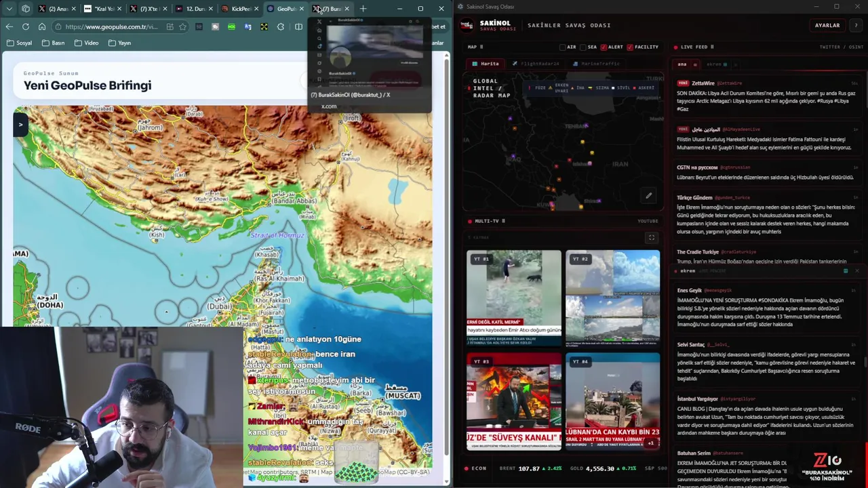Open the YT #2 video thumbnail
The width and height of the screenshot is (868, 488).
pyautogui.click(x=612, y=298)
